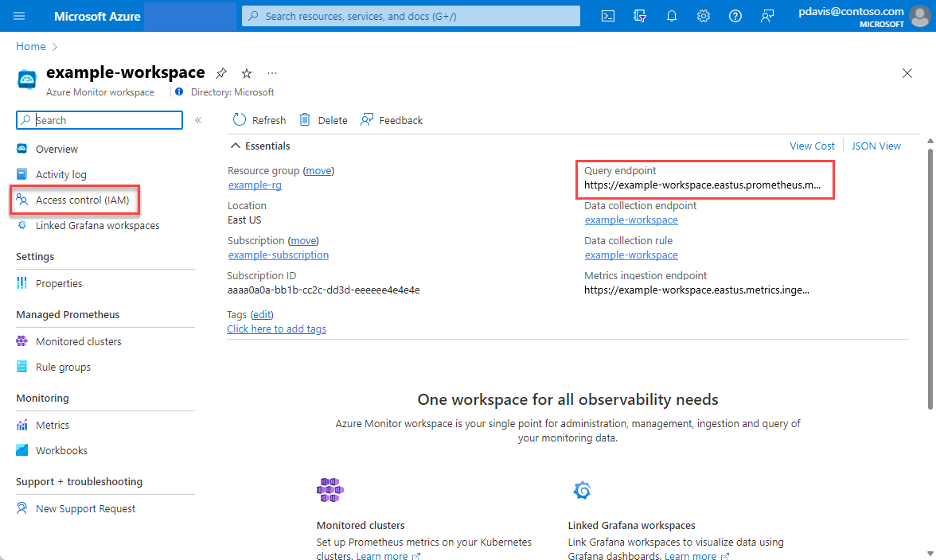Click the East US location value
936x560 pixels.
[x=244, y=220]
